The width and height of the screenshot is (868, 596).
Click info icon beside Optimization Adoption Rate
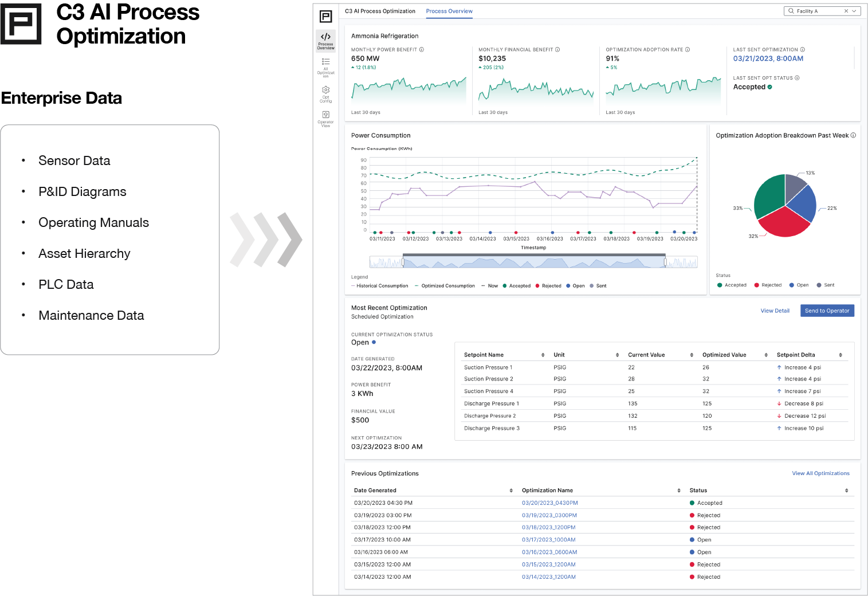[x=688, y=50]
